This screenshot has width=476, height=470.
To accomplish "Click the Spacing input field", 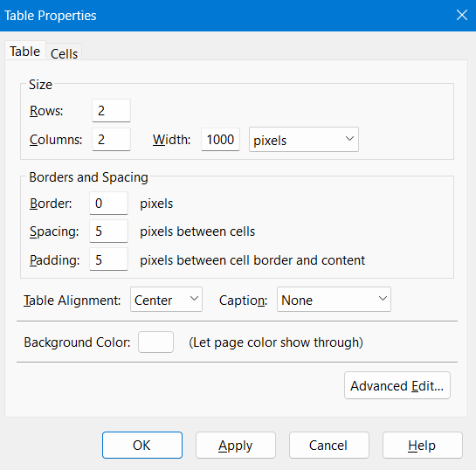I will (x=108, y=232).
